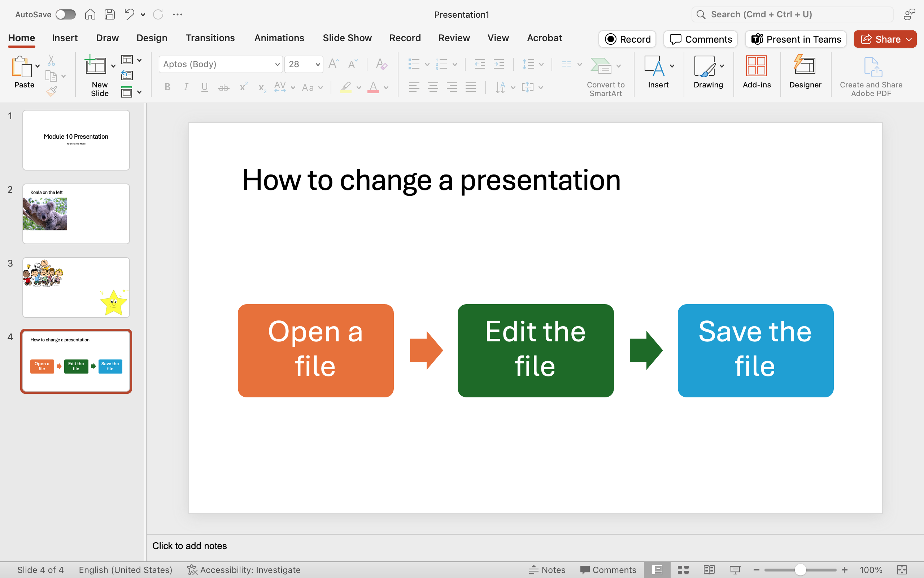
Task: Open the font color swatch button
Action: [373, 87]
